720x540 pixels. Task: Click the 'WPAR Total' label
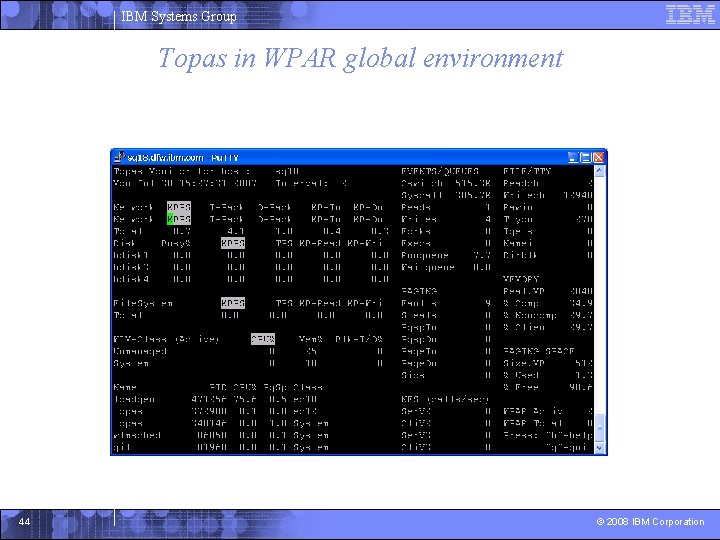(533, 423)
